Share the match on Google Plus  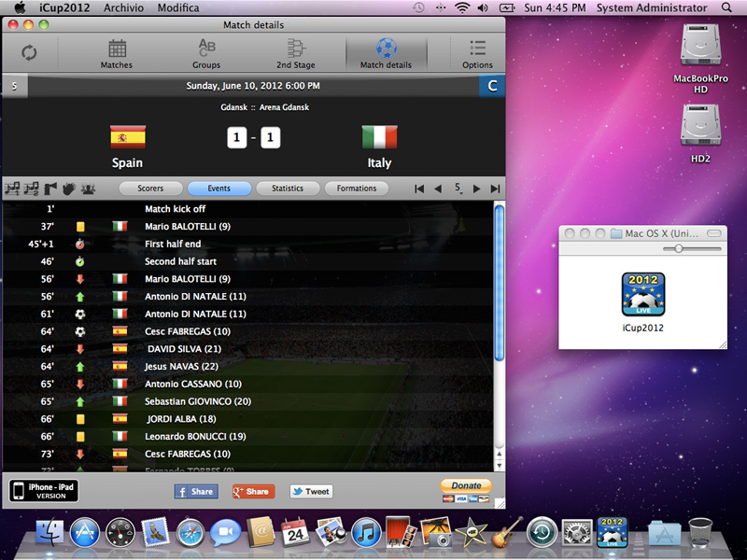(253, 492)
